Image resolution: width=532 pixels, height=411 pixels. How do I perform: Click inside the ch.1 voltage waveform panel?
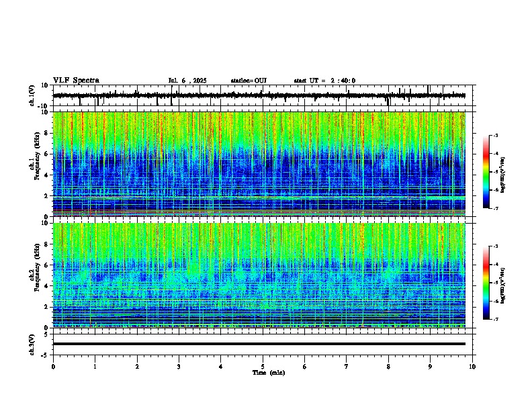(x=263, y=95)
